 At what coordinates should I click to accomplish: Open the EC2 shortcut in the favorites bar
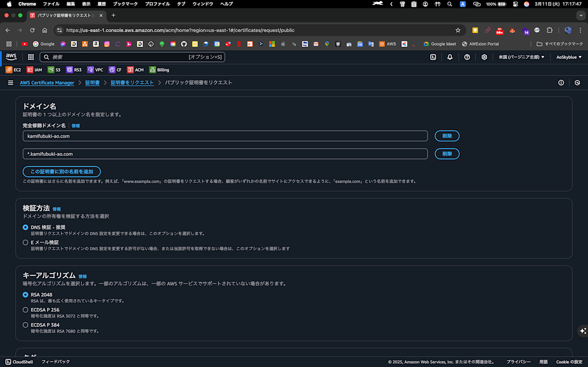(x=14, y=70)
